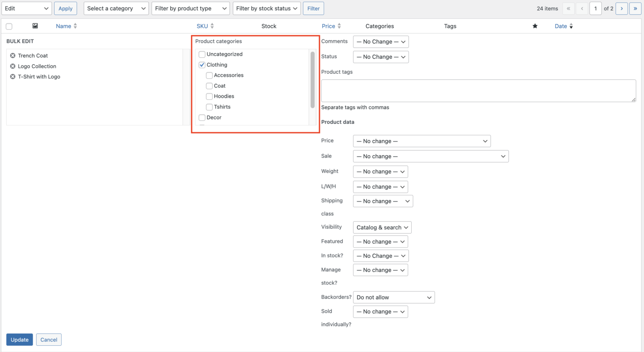Remove Logo Collection via the X icon

click(x=13, y=66)
